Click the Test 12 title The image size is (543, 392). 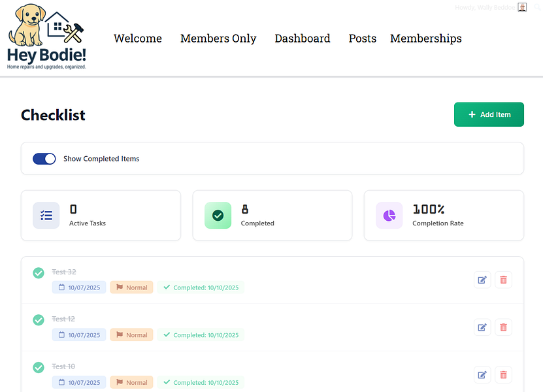(63, 319)
